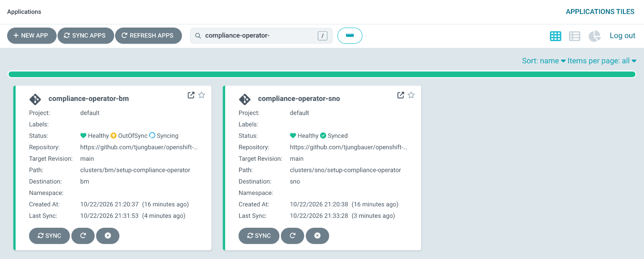Click the search magnifier icon
Image resolution: width=644 pixels, height=259 pixels.
pos(198,36)
